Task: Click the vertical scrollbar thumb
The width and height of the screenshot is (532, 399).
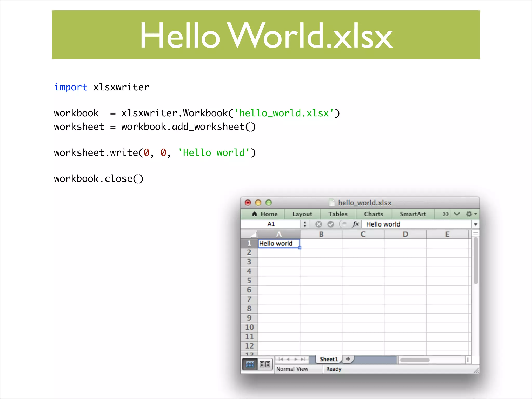Action: 476,261
